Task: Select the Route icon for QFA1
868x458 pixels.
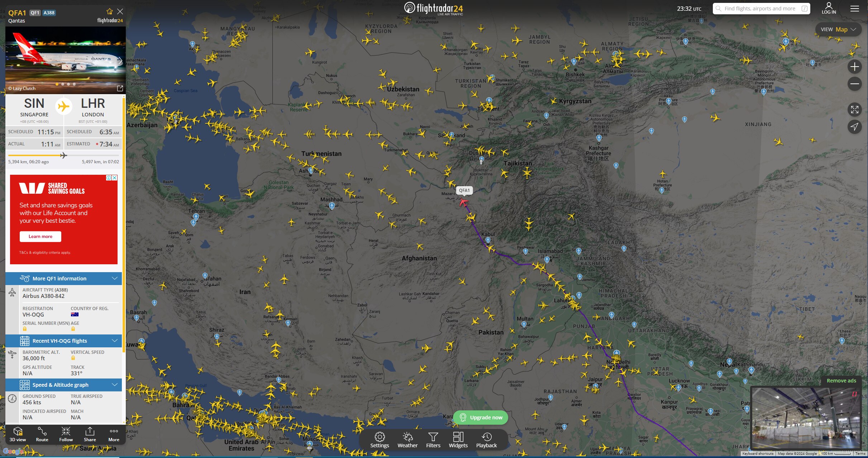Action: pyautogui.click(x=42, y=435)
